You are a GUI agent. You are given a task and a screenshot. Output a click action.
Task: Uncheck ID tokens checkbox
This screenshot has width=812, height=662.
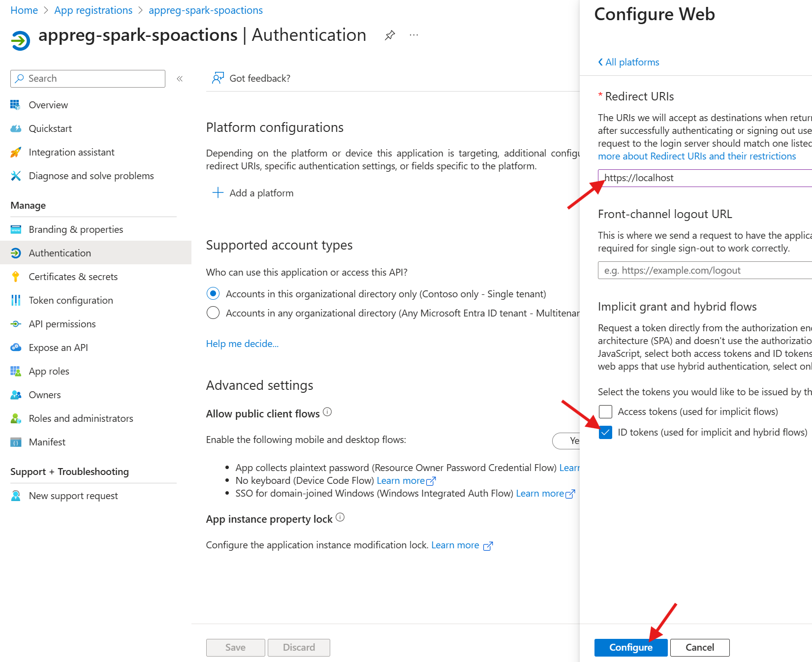coord(605,432)
